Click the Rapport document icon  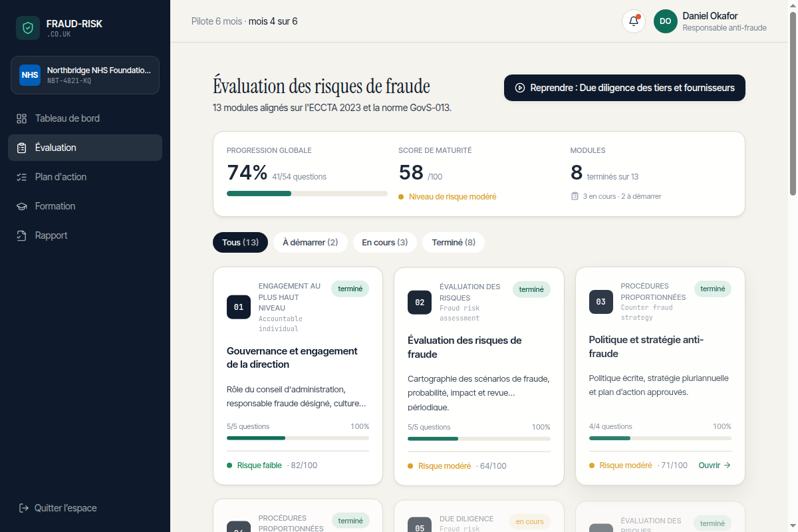coord(21,235)
